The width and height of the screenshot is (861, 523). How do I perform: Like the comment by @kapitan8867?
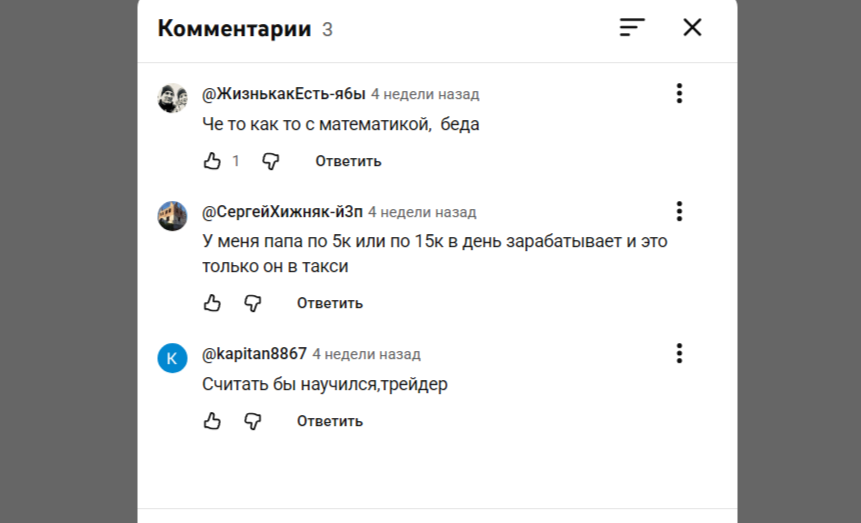pos(212,421)
